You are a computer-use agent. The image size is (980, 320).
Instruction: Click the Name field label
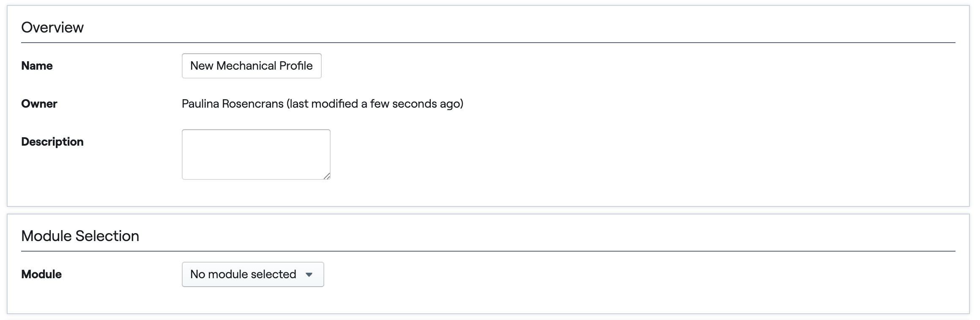point(37,66)
